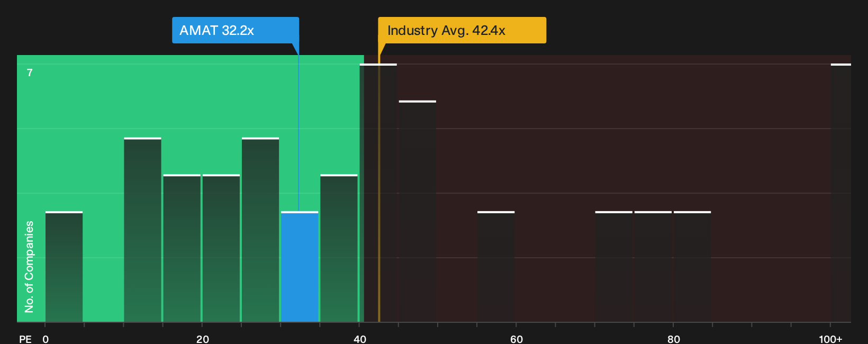Click the x-axis label 80
Screen dimensions: 868x344
673,339
